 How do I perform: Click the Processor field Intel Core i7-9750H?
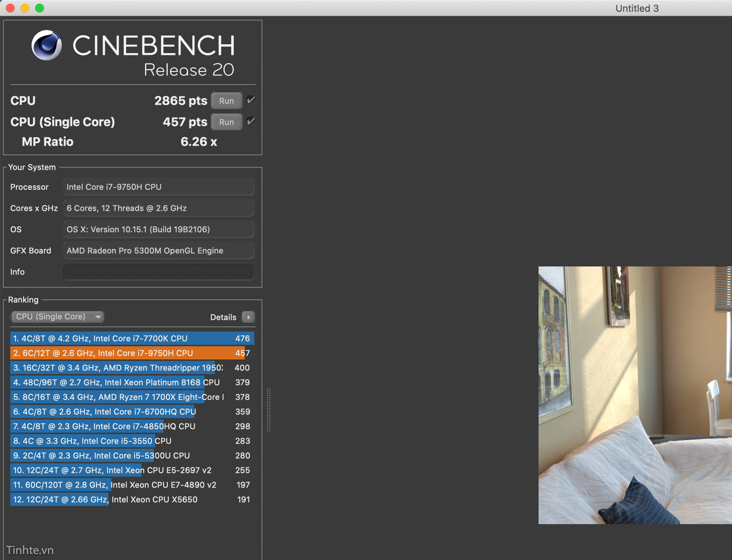click(x=158, y=187)
